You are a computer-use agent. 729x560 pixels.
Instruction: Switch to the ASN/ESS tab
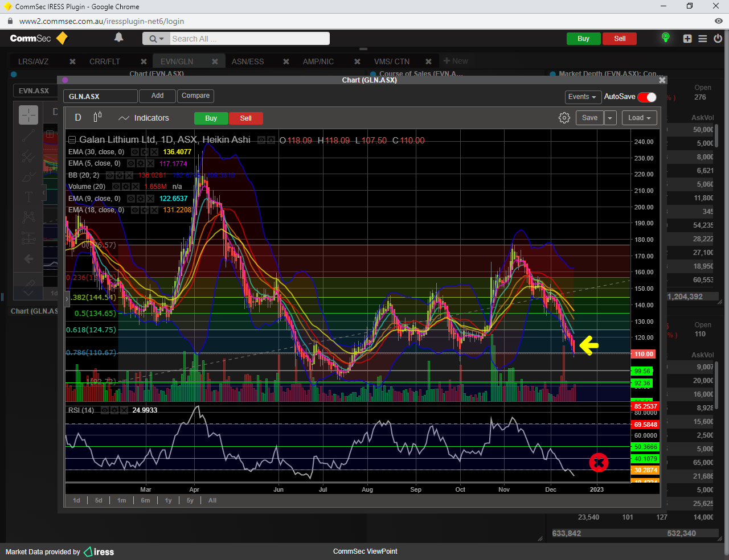(x=248, y=61)
